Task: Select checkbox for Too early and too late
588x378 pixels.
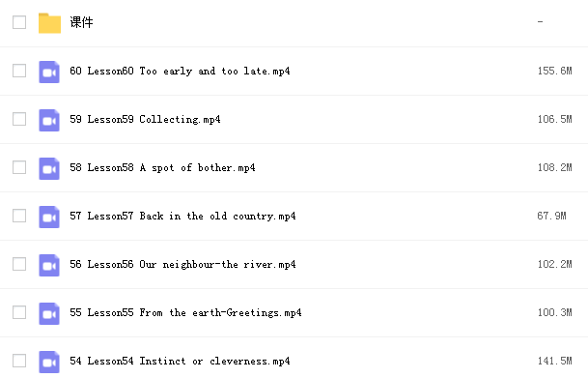Action: (19, 71)
